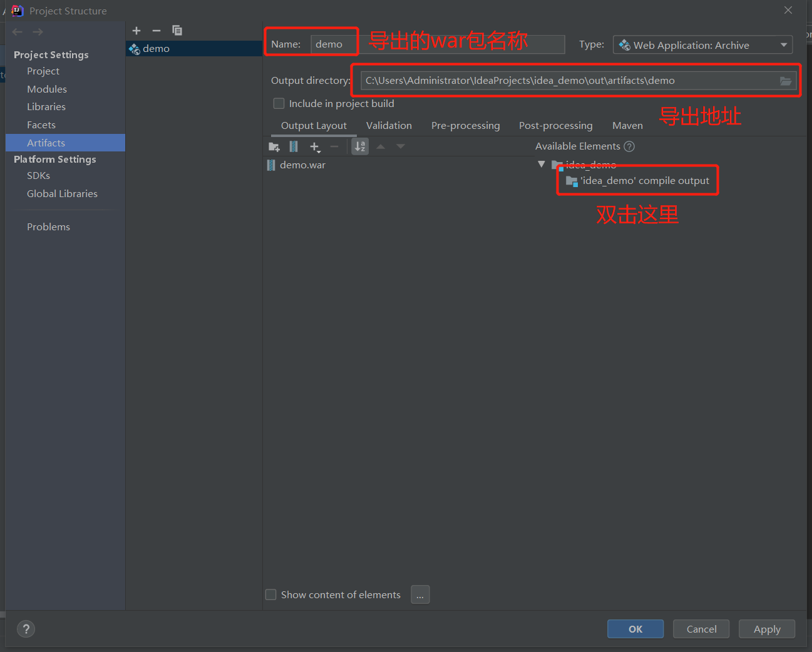
Task: Click the Name field containing demo
Action: (438, 44)
